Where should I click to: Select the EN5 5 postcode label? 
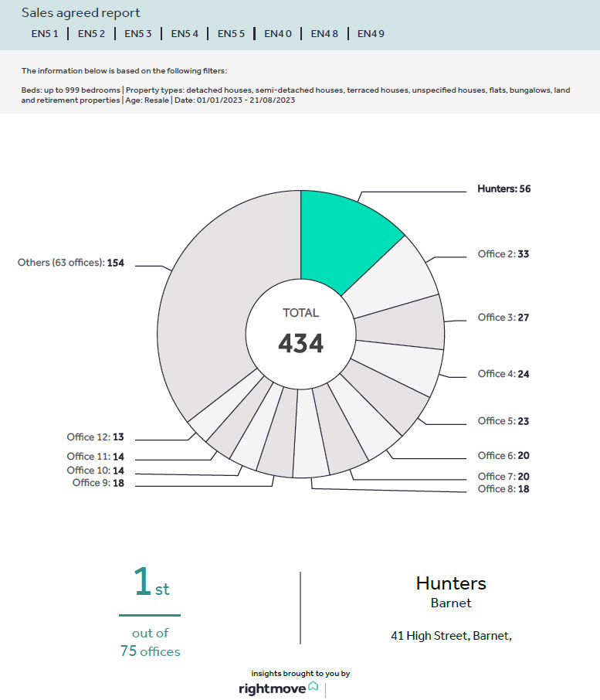click(231, 34)
